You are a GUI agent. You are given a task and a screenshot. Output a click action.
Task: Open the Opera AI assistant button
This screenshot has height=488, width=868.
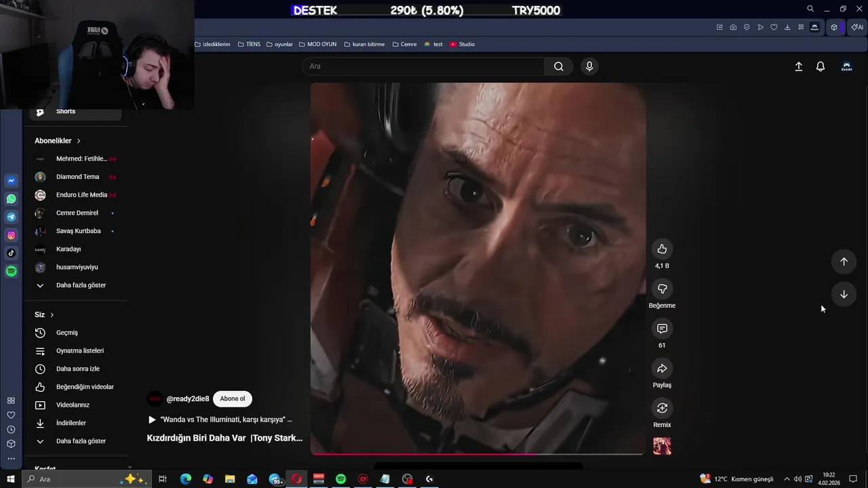pos(857,27)
